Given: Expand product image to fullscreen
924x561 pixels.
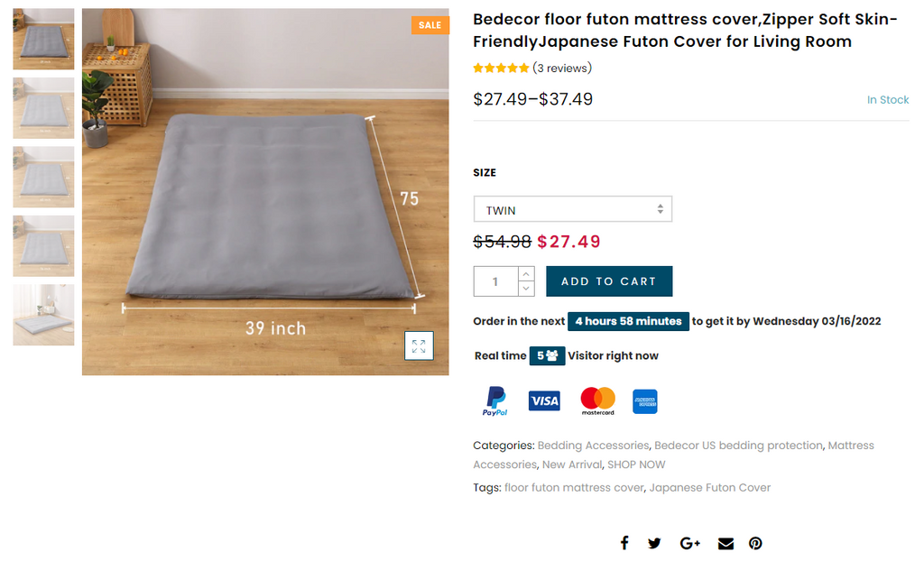Looking at the screenshot, I should pyautogui.click(x=419, y=346).
